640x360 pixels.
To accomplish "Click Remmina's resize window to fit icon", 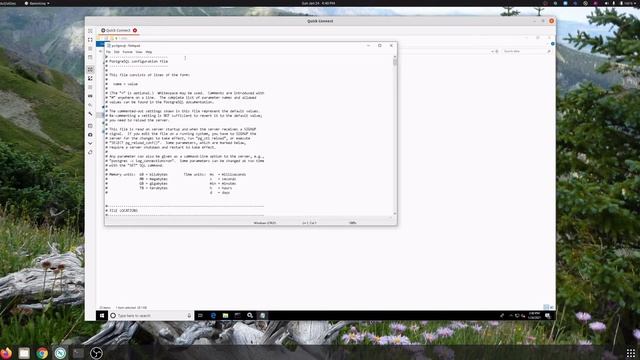I will coord(90,31).
